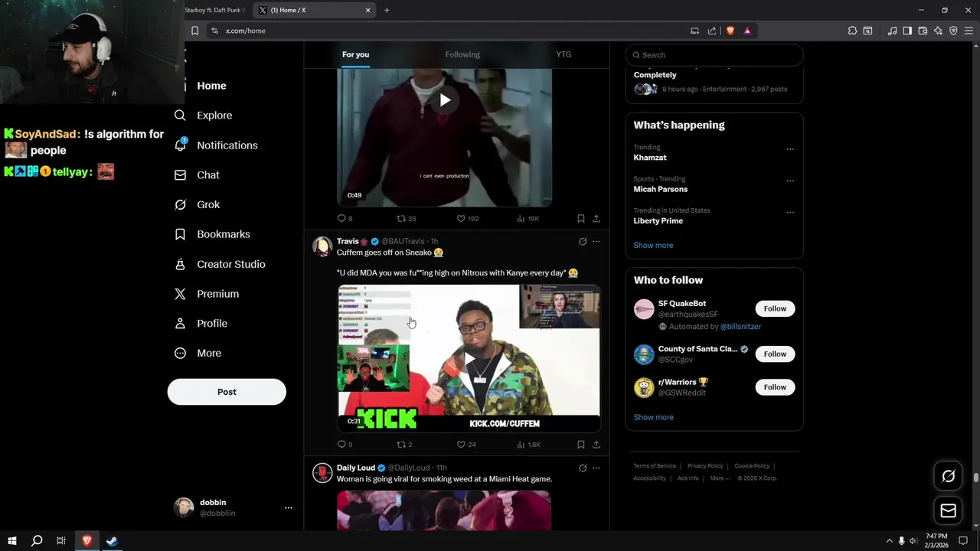Open Task View on the taskbar
The width and height of the screenshot is (980, 551).
pyautogui.click(x=61, y=541)
